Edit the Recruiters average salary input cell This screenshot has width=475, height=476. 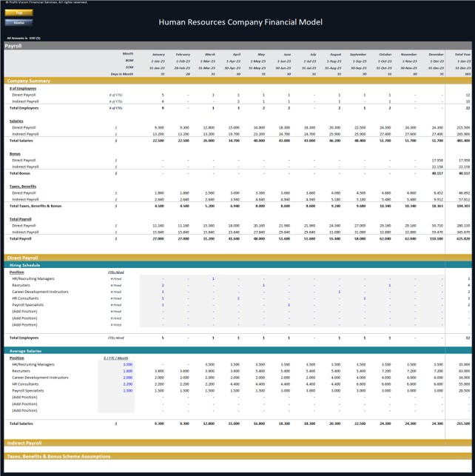pos(116,371)
